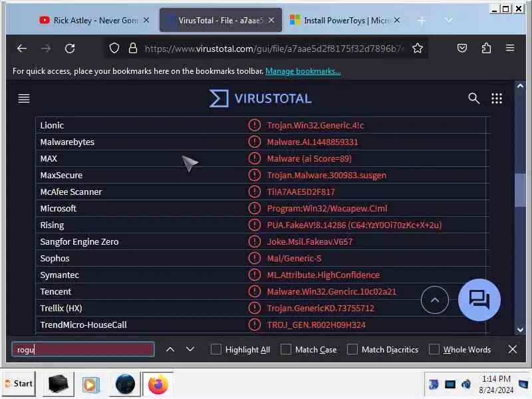This screenshot has height=399, width=532.
Task: Click volume icon in system tray
Action: 466,384
